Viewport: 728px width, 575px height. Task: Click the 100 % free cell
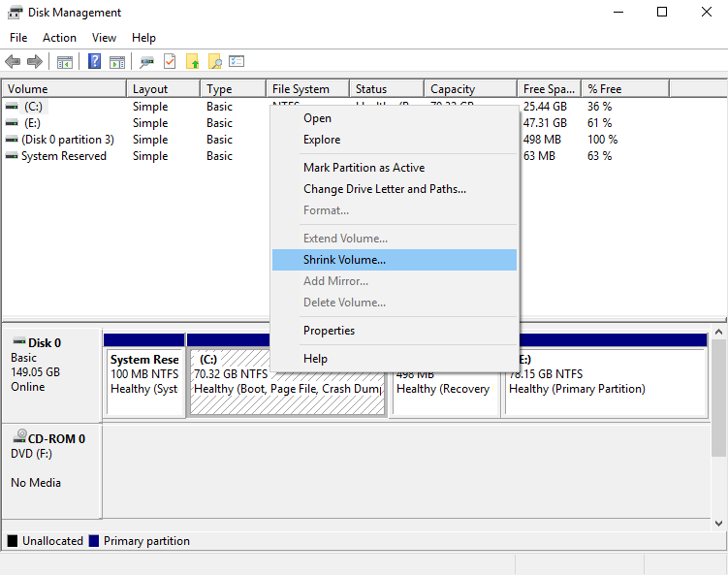click(x=602, y=140)
